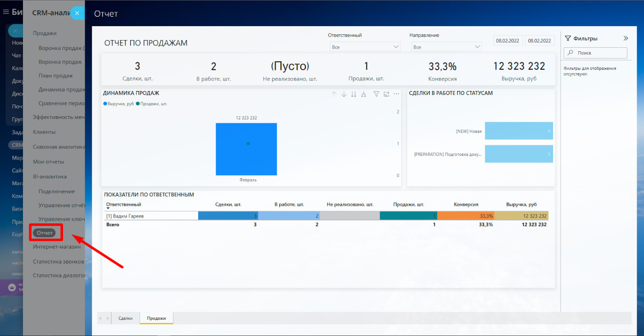Viewport: 644px width, 336px height.
Task: Click the drill up arrow icon
Action: [x=334, y=94]
